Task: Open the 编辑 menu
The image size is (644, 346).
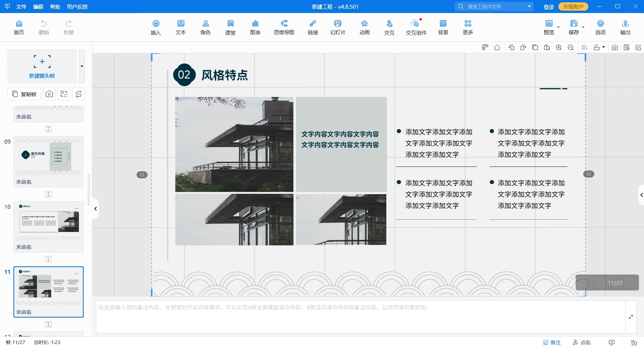Action: [38, 7]
